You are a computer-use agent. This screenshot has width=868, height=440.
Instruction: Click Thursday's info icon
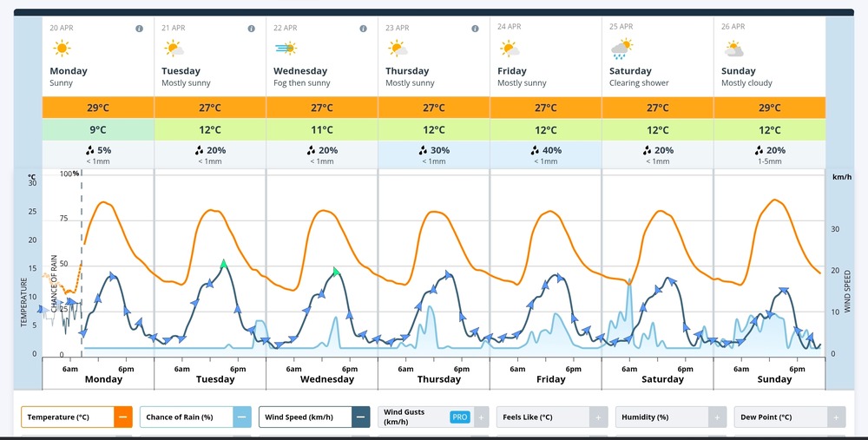point(475,29)
